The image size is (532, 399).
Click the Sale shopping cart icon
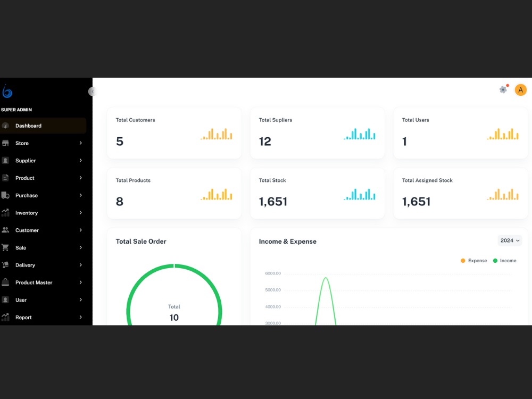pos(5,247)
